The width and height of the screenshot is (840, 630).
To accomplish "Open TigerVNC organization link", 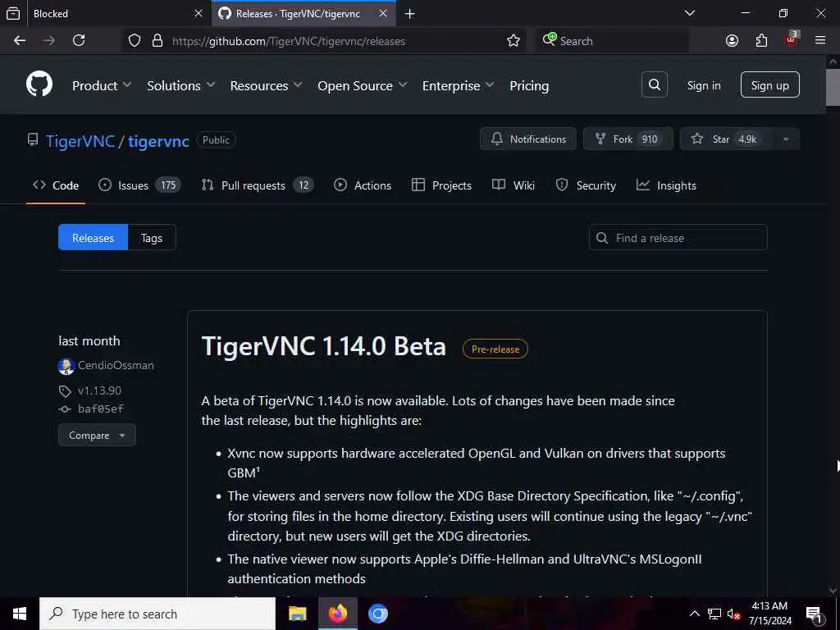I will (80, 141).
